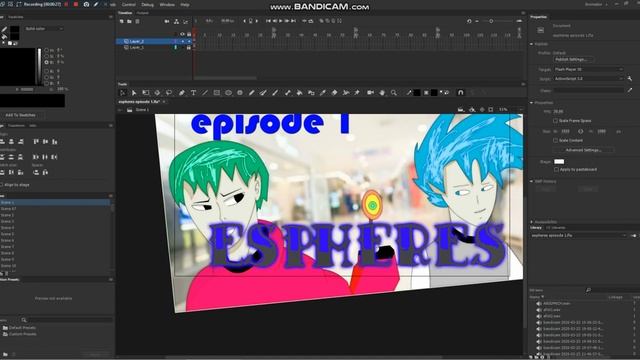Viewport: 640px width, 360px height.
Task: Expand the Accessibility section
Action: point(532,222)
